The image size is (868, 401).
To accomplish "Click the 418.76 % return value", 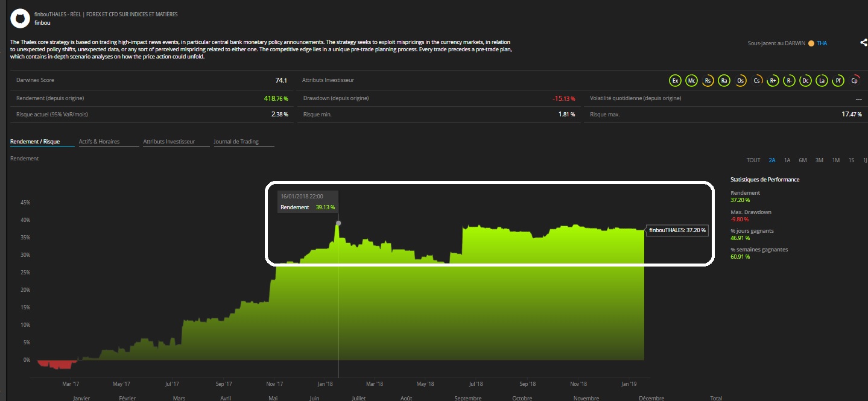I will click(276, 98).
